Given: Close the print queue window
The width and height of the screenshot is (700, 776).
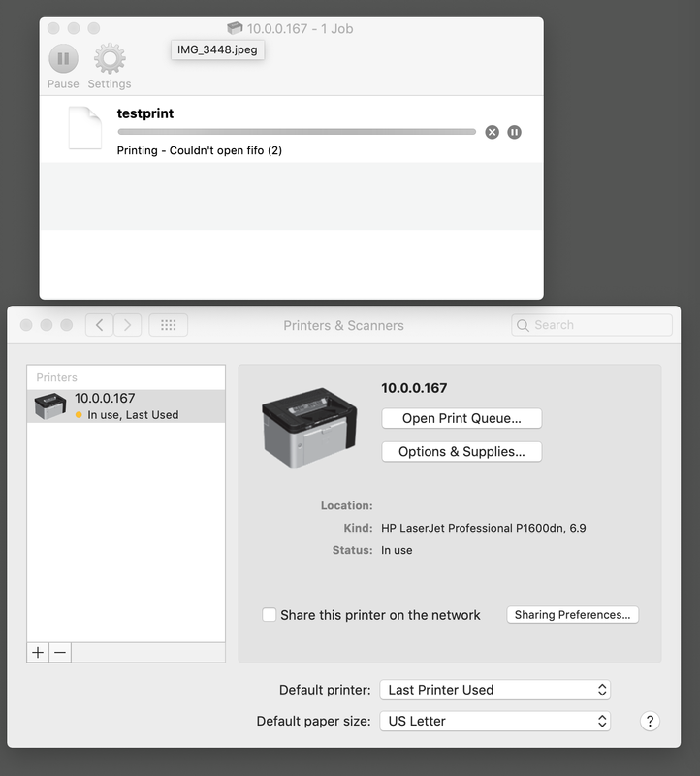Looking at the screenshot, I should tap(53, 28).
